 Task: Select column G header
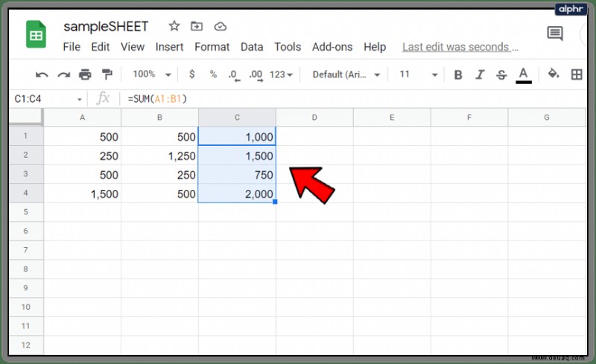pos(547,118)
